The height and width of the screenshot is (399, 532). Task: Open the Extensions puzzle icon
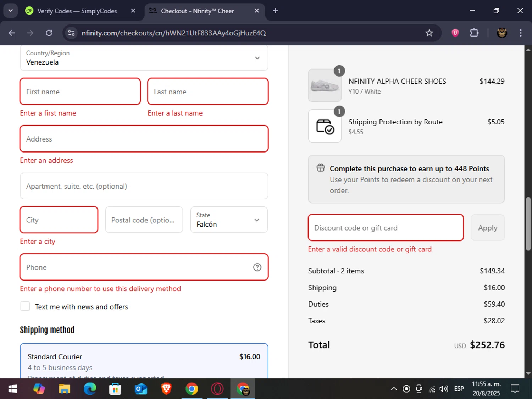point(474,33)
